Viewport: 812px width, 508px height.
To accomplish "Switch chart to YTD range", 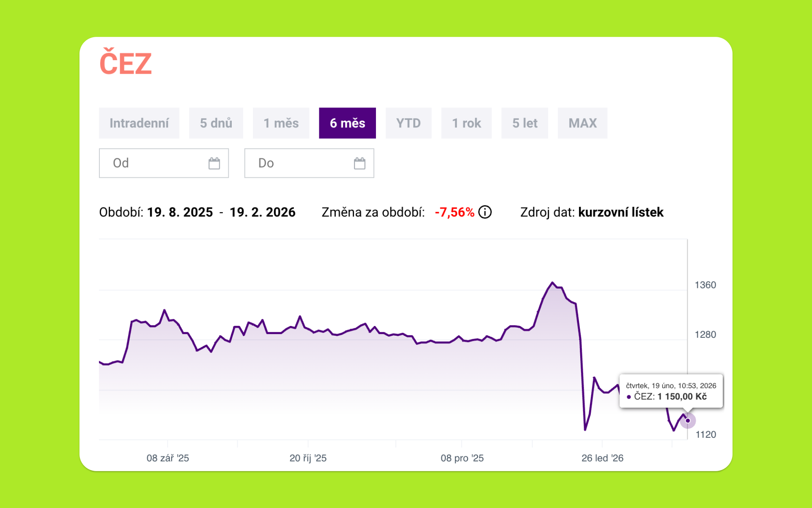I will point(408,123).
